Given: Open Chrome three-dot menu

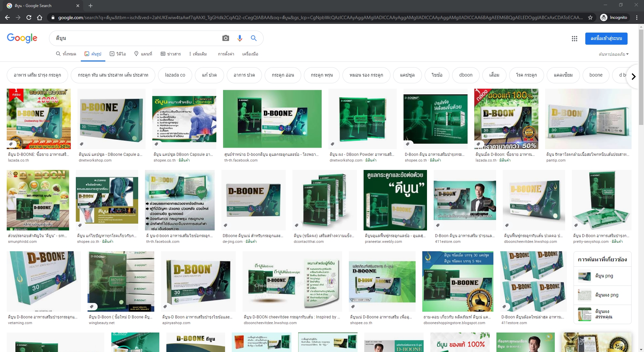Looking at the screenshot, I should click(637, 17).
